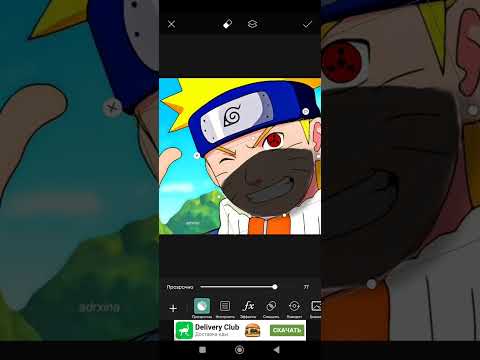Select the circular target tool icon
The image size is (480, 360).
[x=294, y=306]
